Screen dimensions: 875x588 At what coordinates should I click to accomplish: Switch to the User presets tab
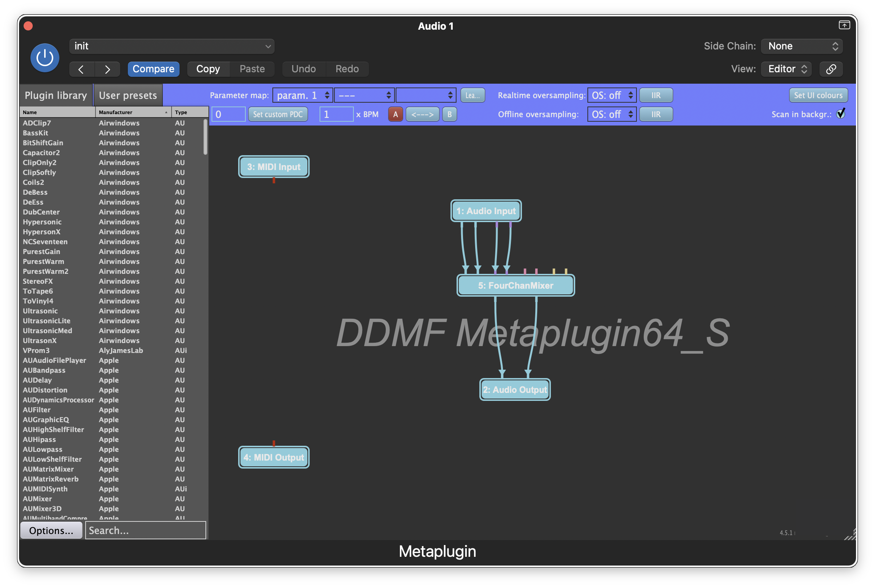click(128, 95)
